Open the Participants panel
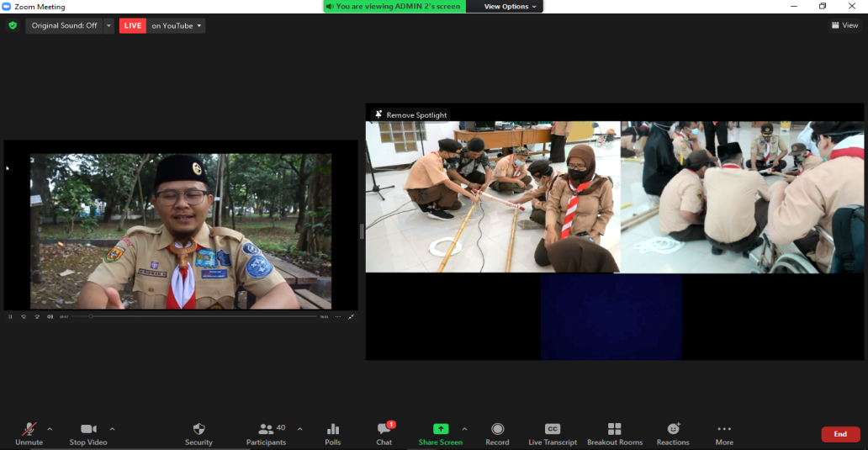 pos(267,434)
